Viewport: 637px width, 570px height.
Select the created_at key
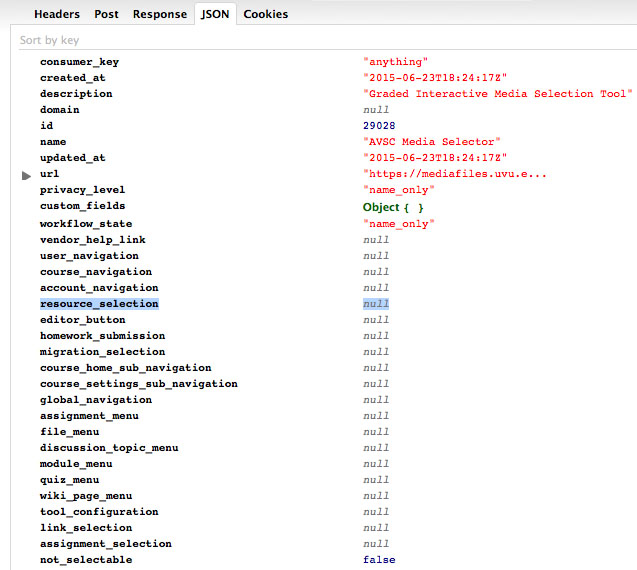[x=72, y=78]
